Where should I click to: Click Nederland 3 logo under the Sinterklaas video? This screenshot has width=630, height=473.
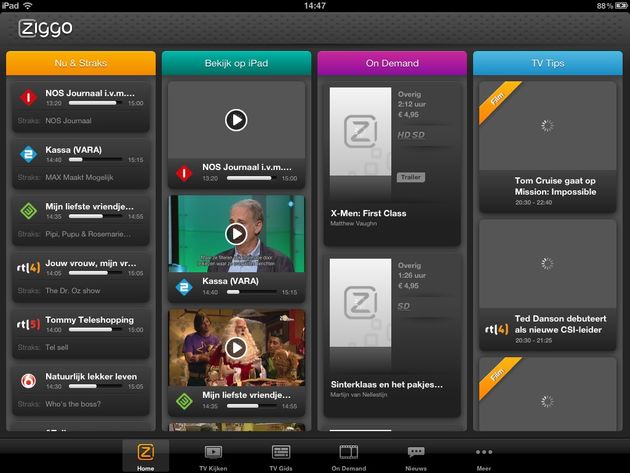[184, 401]
